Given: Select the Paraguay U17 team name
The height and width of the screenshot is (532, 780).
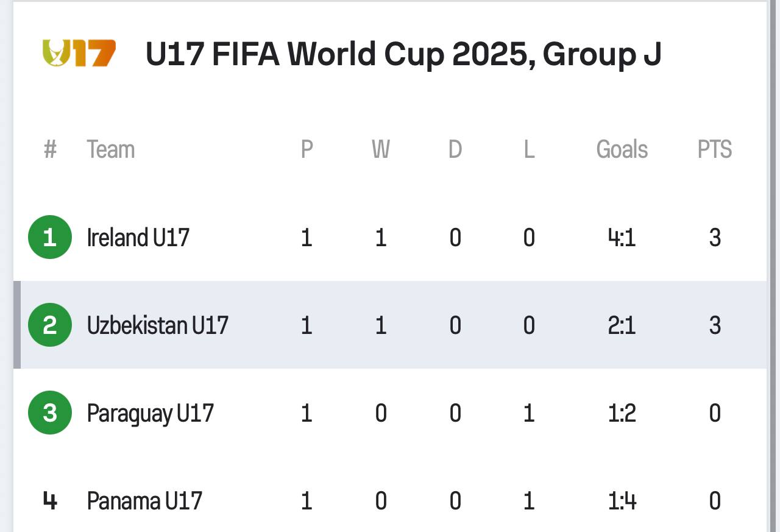Looking at the screenshot, I should [x=151, y=413].
